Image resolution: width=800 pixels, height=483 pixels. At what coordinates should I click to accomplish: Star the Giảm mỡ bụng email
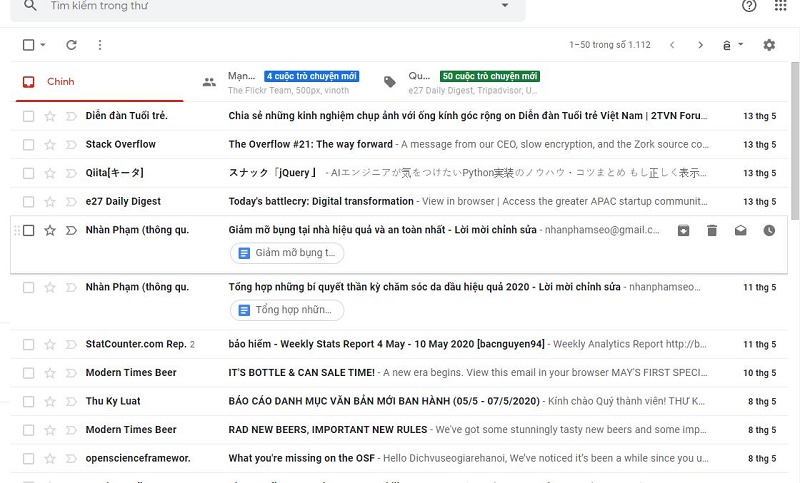(49, 231)
